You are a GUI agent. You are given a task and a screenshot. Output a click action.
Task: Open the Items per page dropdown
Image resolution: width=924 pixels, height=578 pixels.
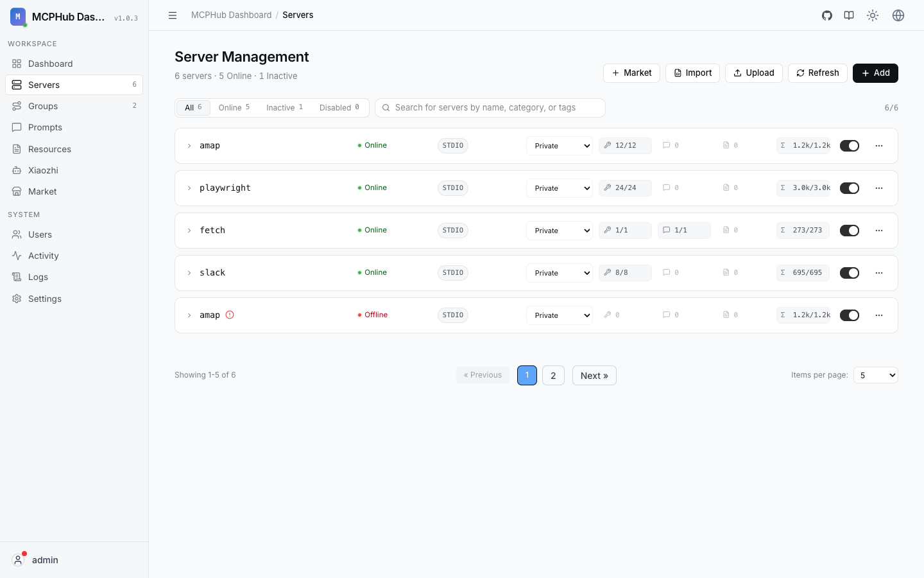(876, 375)
